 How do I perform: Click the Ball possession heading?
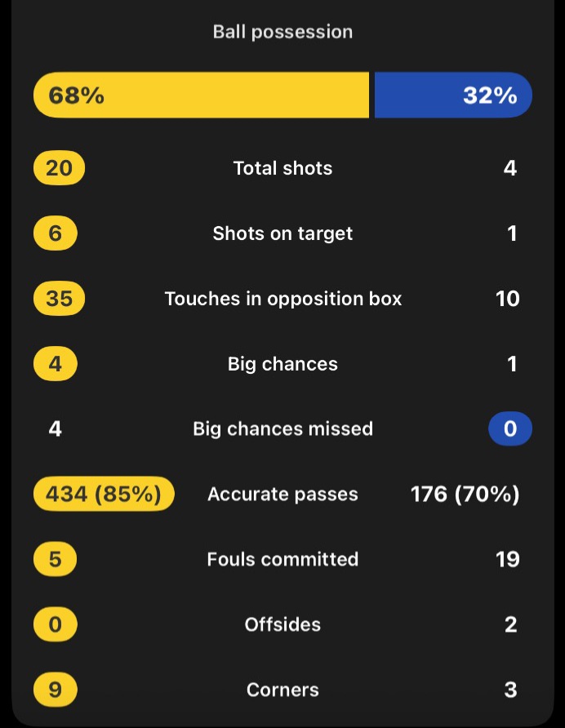point(282,32)
